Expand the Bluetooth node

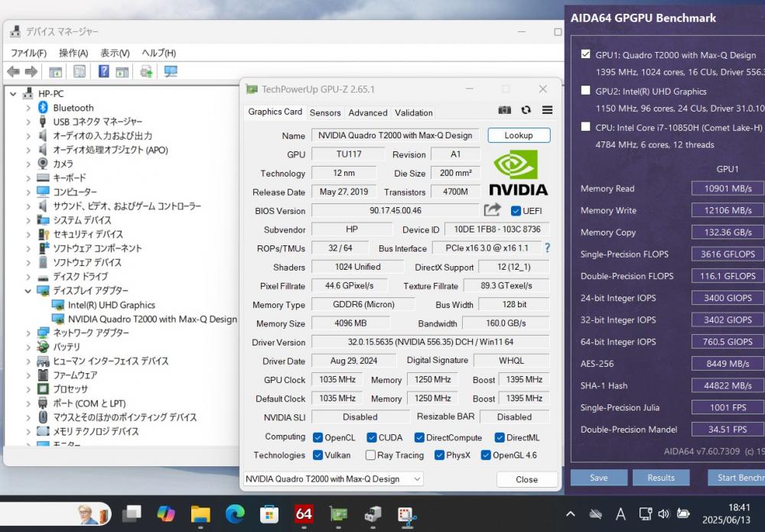[x=28, y=108]
